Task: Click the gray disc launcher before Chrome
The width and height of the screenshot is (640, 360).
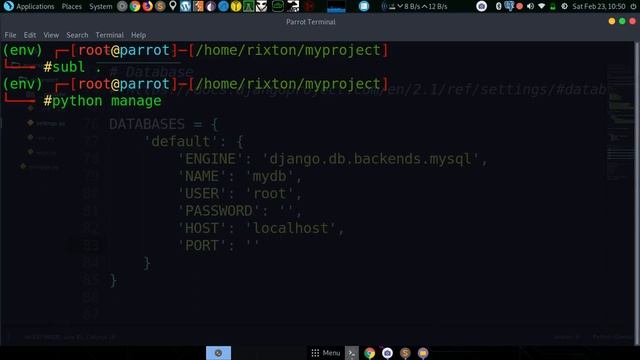Action: [122, 6]
